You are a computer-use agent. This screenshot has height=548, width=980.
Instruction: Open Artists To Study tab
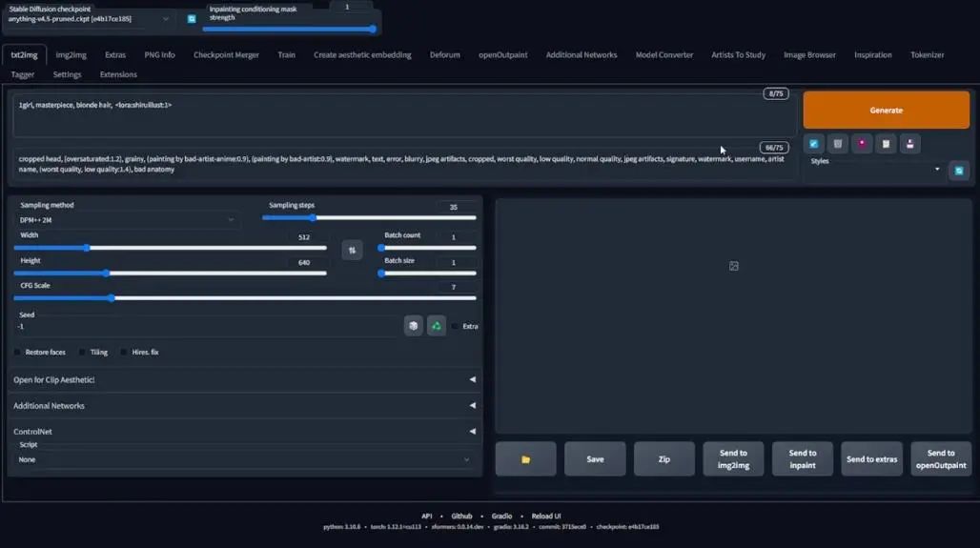point(738,55)
